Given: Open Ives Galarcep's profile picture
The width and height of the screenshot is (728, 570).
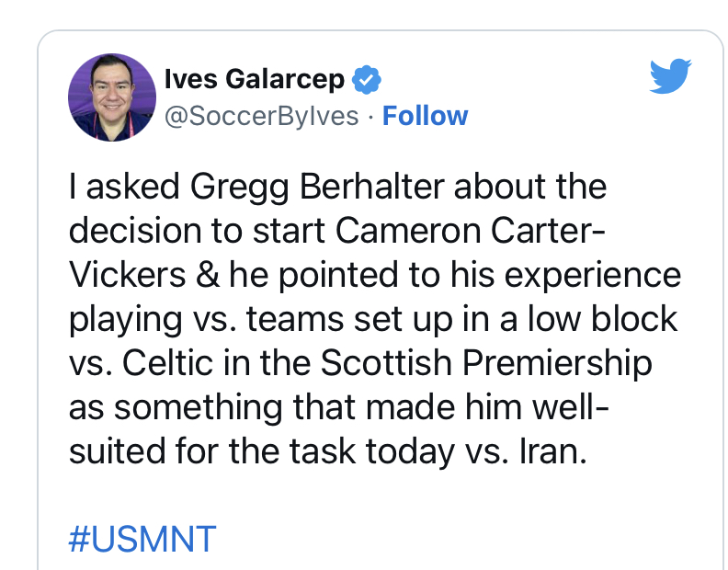Looking at the screenshot, I should (112, 97).
